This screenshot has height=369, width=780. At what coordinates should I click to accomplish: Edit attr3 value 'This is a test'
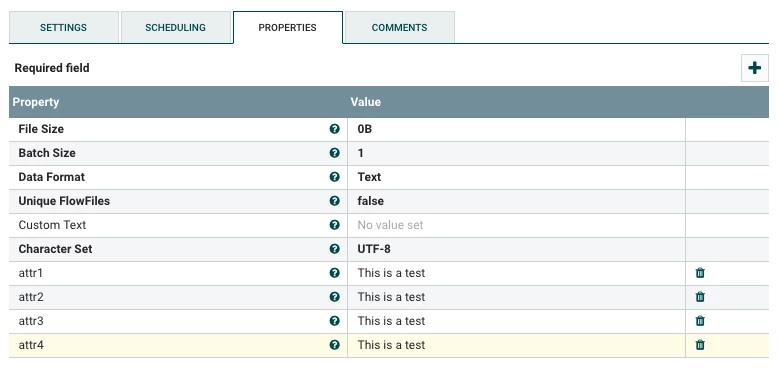pyautogui.click(x=516, y=321)
